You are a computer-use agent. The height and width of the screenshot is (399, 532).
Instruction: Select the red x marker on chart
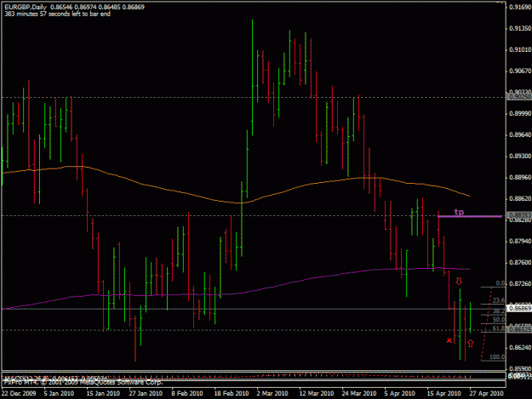(449, 340)
